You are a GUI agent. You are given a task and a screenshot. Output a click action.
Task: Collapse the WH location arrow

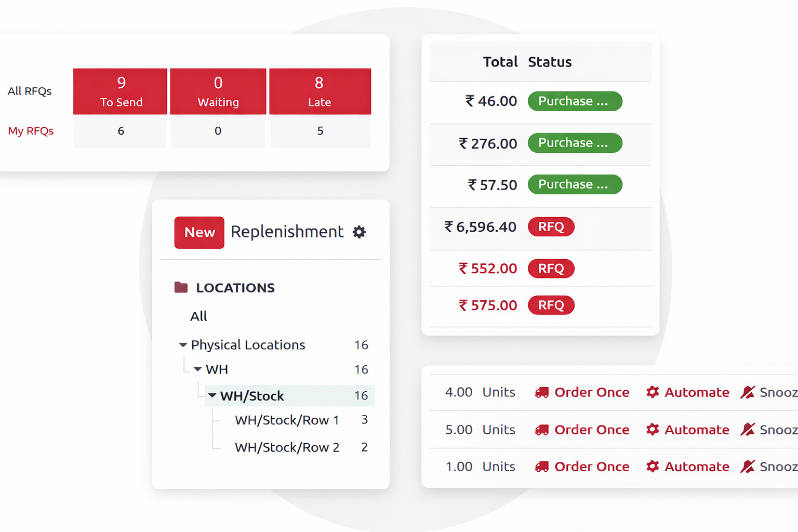pos(198,369)
